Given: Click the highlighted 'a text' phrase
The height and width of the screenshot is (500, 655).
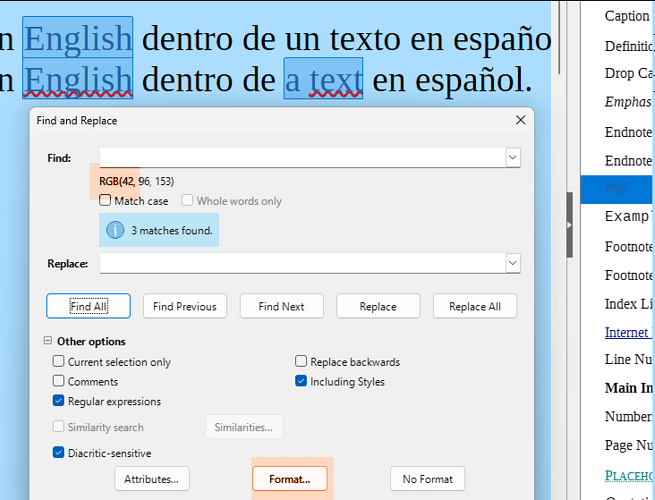Looking at the screenshot, I should (323, 79).
